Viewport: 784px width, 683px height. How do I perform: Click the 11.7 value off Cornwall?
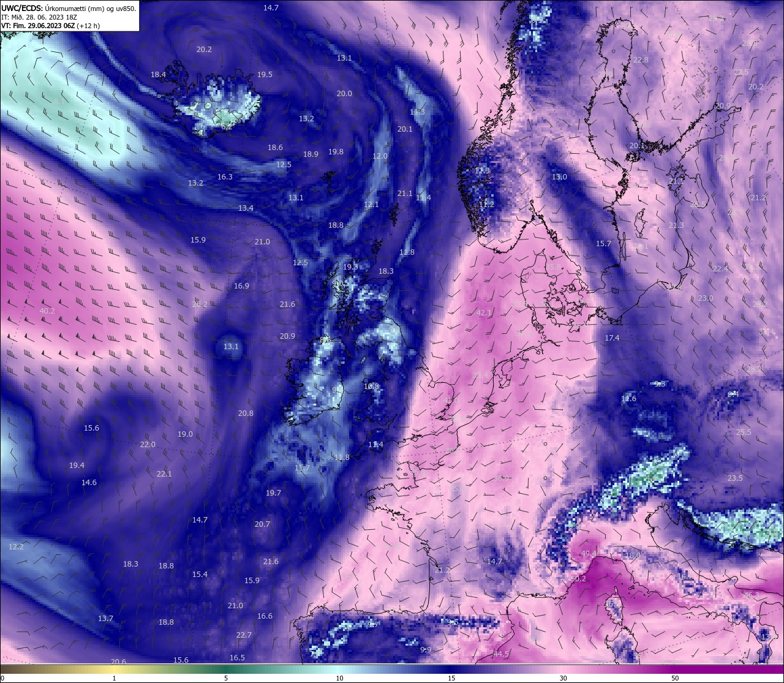click(302, 468)
